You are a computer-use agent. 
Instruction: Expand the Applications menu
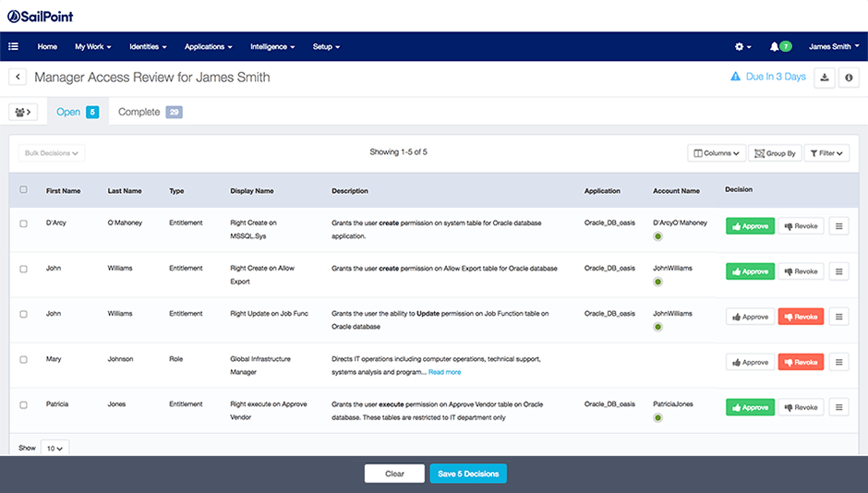coord(208,46)
